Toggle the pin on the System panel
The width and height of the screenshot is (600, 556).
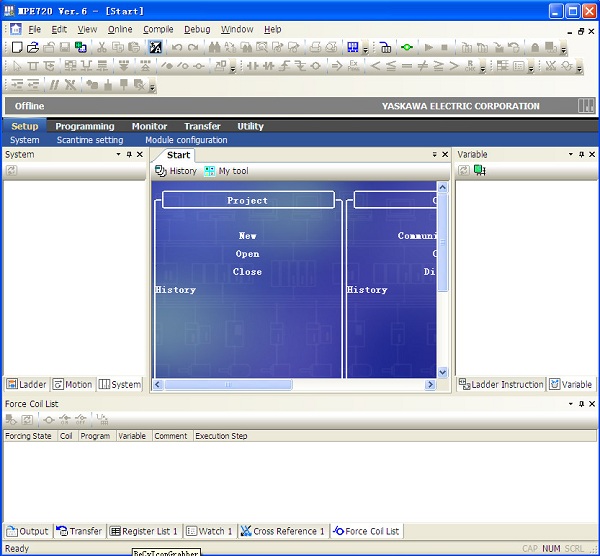128,155
